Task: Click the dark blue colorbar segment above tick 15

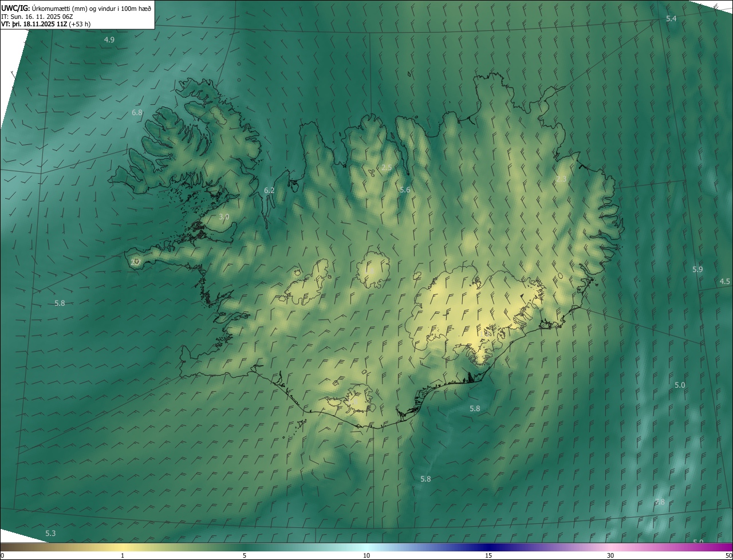Action: [x=488, y=547]
